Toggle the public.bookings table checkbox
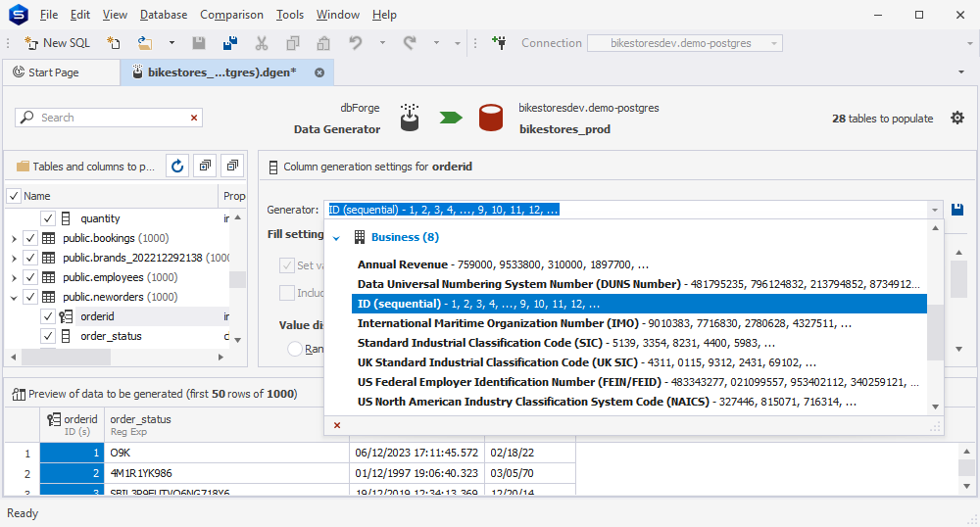Screen dimensions: 980x527 point(30,238)
